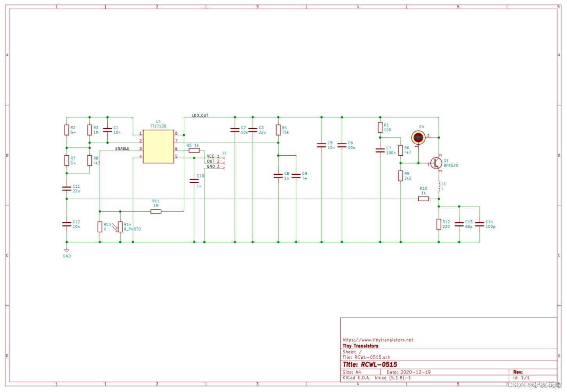Select capacitor C2 10n symbol

tap(235, 130)
